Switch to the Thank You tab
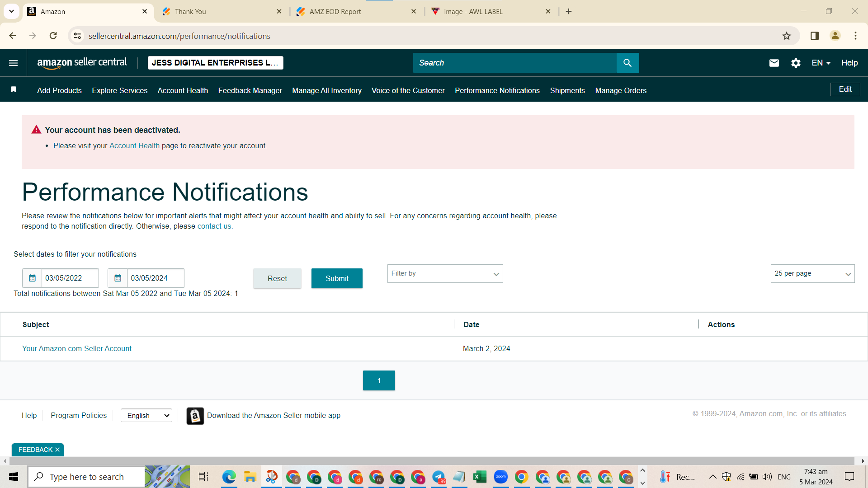This screenshot has height=488, width=868. tap(222, 11)
